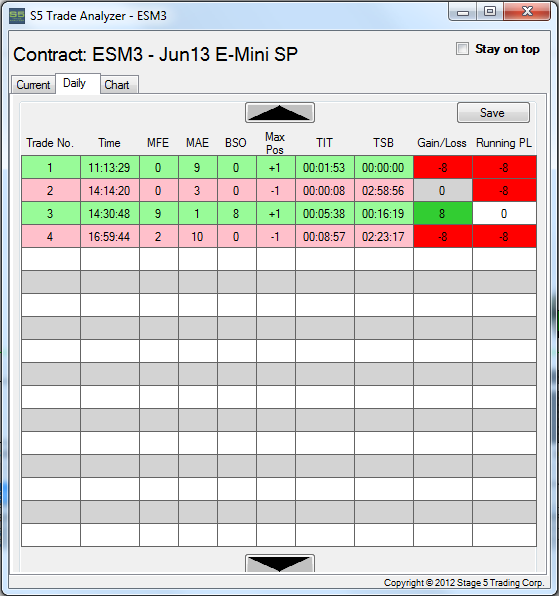Click the S5 app icon in title bar
The image size is (559, 596).
[x=17, y=16]
